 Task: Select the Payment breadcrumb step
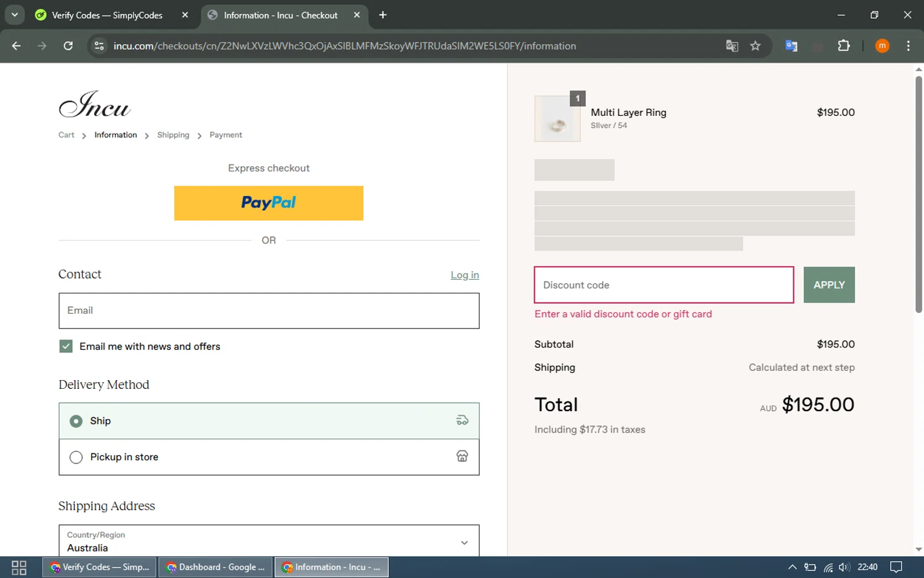225,135
